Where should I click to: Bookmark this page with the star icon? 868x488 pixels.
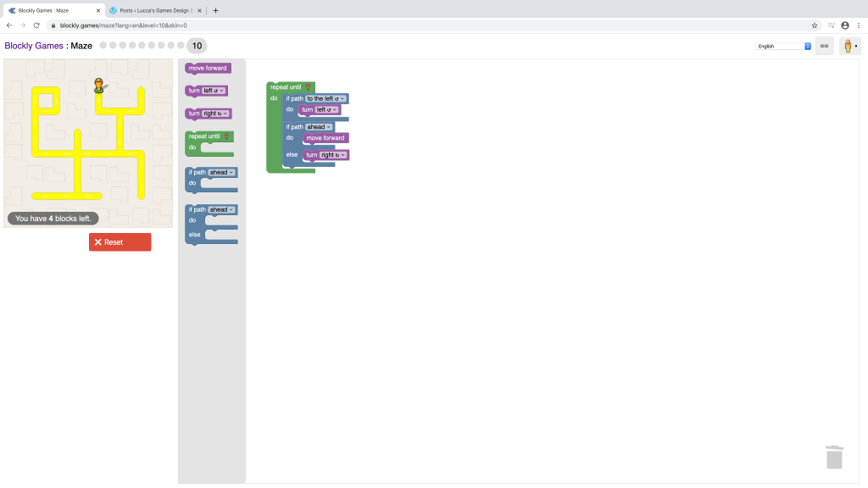[815, 25]
